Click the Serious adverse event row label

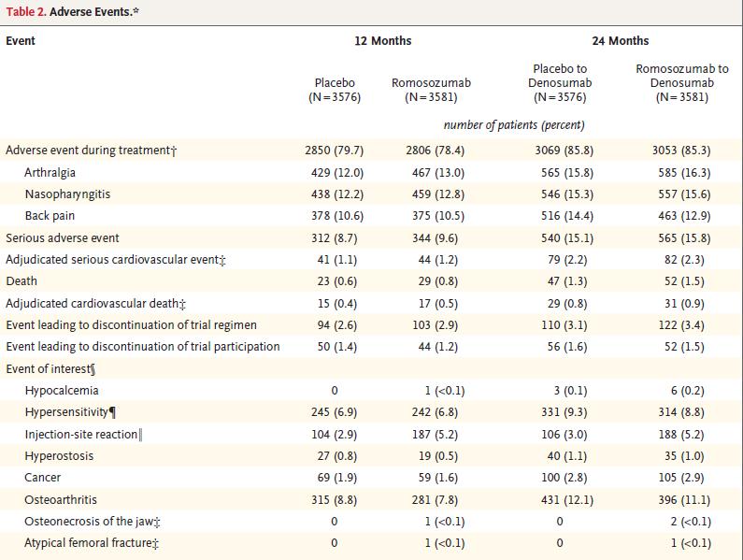point(61,238)
